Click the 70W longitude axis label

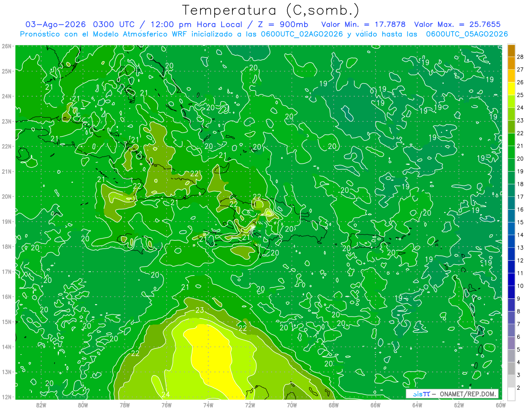click(292, 405)
